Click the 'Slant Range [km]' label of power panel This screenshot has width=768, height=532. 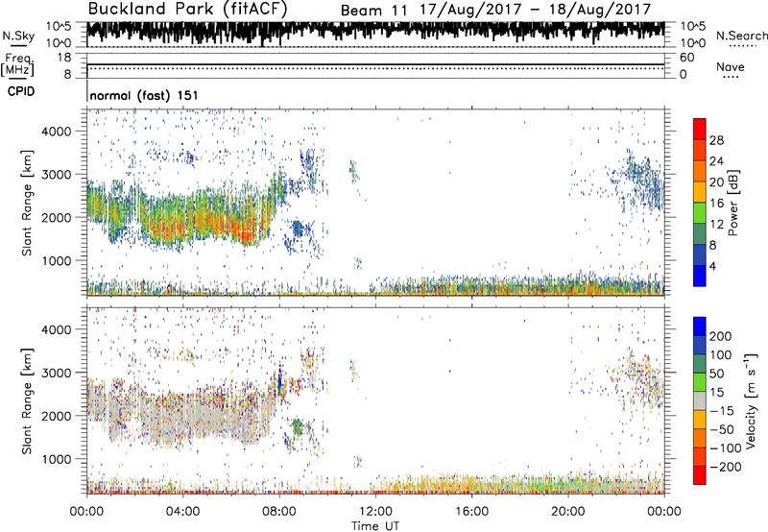(x=27, y=203)
